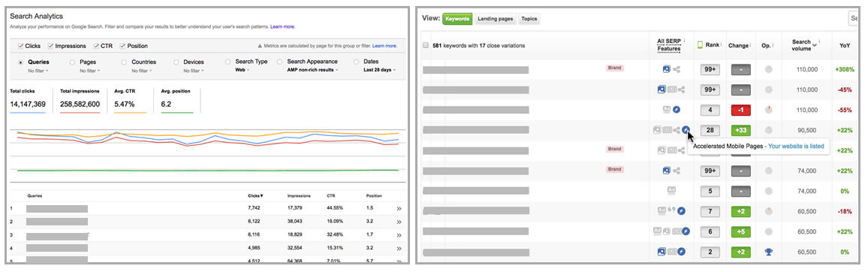Click the image pack icon in the +308% row
This screenshot has width=868, height=272.
pyautogui.click(x=667, y=69)
